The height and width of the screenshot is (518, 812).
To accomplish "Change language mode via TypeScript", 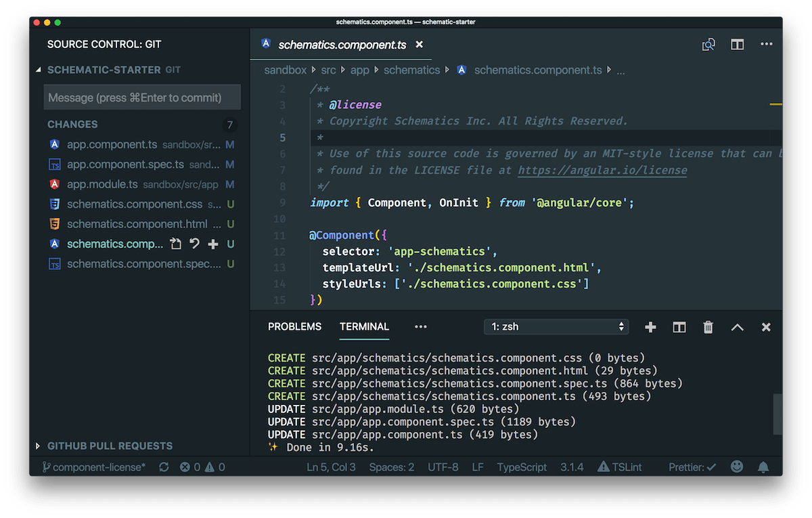I will 522,467.
